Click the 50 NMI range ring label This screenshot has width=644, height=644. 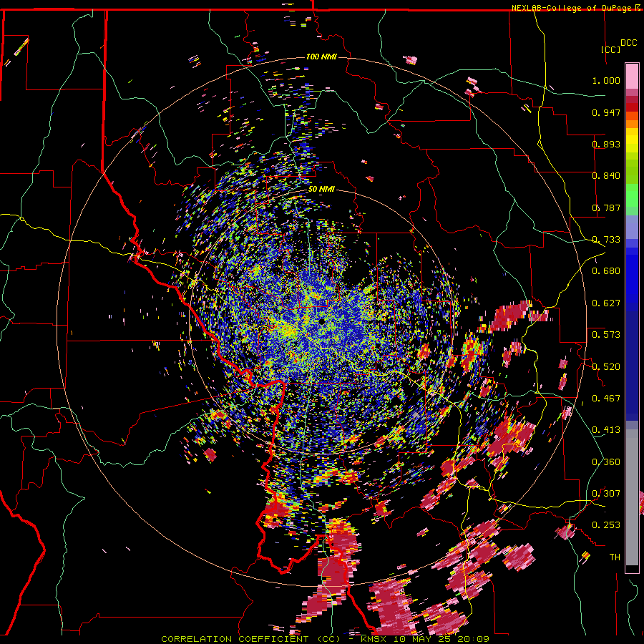pos(321,189)
